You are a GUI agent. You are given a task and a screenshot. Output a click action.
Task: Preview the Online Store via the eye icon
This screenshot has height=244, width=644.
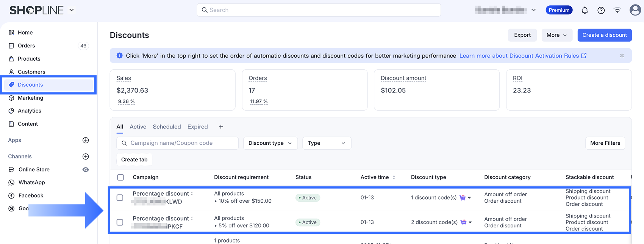86,169
